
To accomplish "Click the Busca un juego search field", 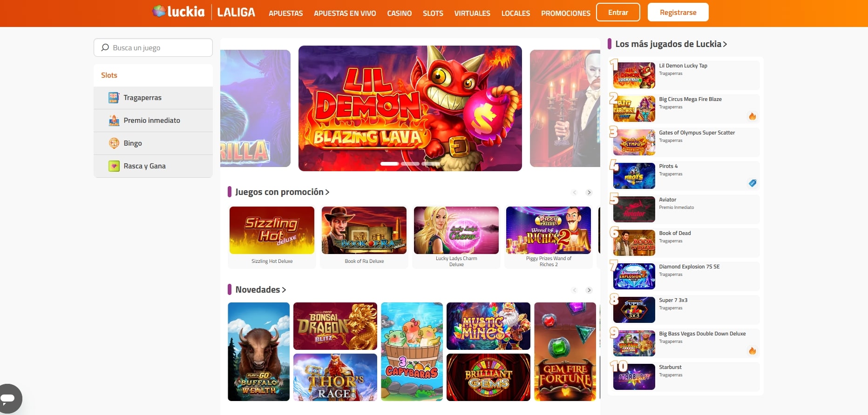I will [x=153, y=47].
